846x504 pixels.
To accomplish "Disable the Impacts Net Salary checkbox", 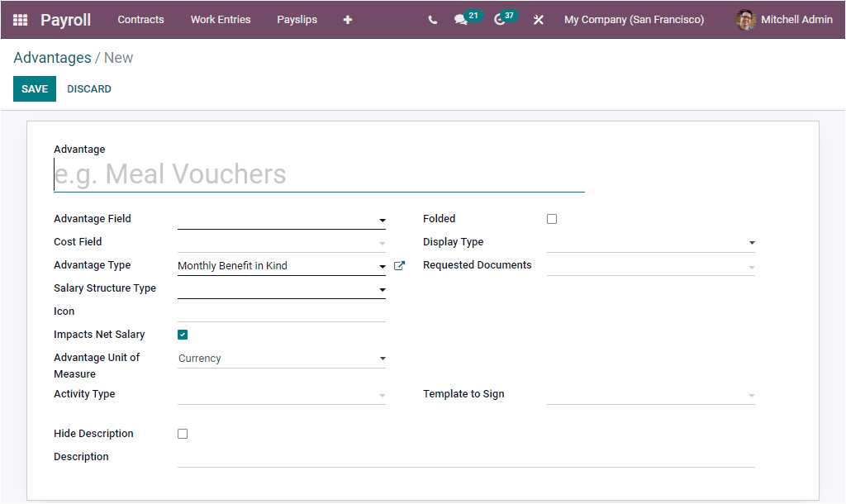I will point(182,334).
